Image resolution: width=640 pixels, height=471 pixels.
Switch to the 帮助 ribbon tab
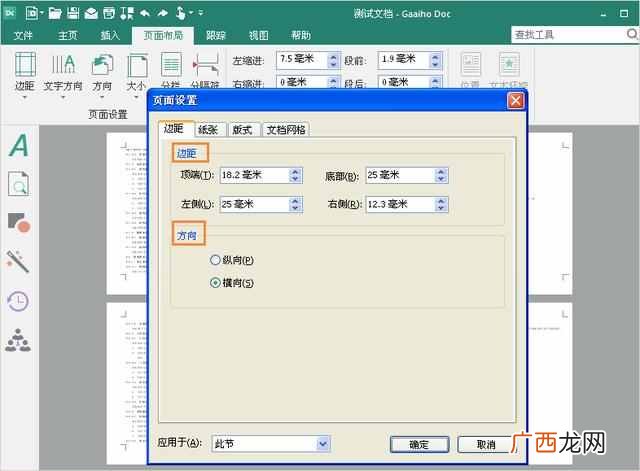click(x=301, y=36)
